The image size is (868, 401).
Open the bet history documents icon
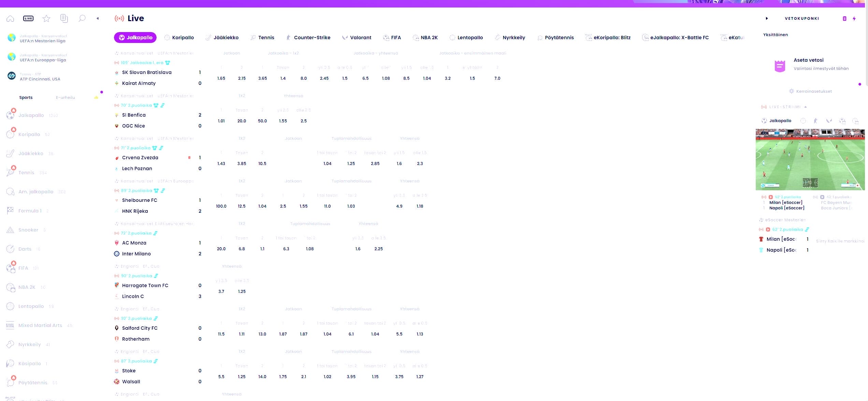tap(64, 18)
